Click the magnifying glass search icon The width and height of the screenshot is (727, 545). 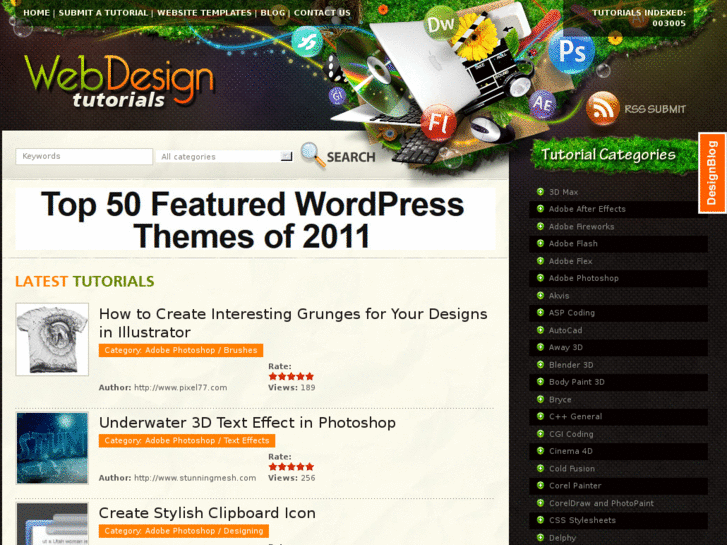313,155
